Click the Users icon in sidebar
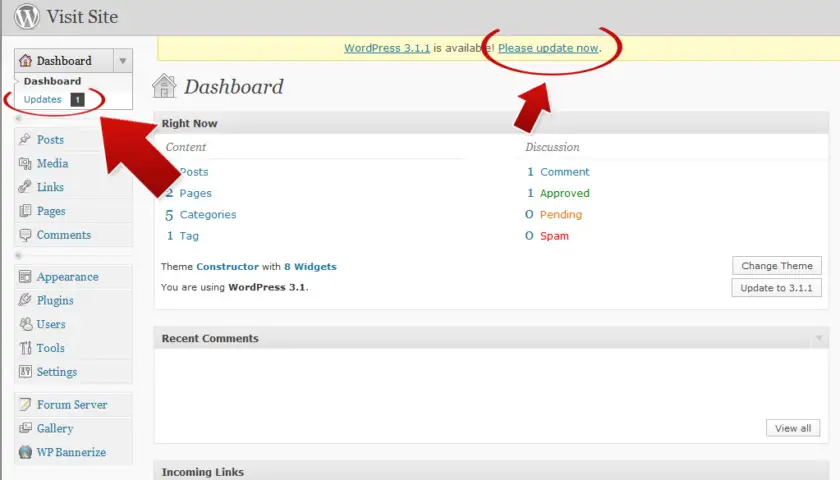 (25, 324)
